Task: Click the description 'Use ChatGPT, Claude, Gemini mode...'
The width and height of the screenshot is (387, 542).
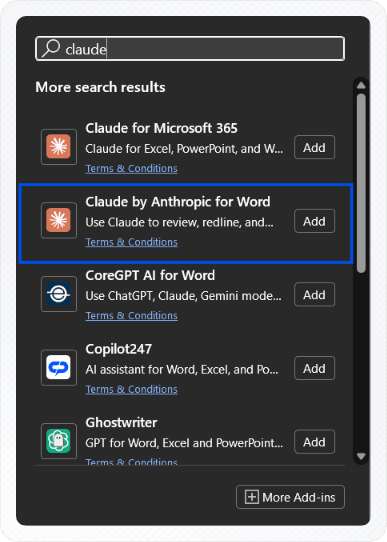Action: click(183, 296)
